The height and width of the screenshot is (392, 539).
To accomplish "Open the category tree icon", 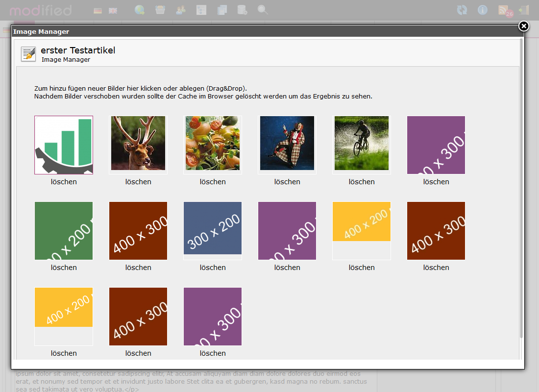I will (x=201, y=10).
